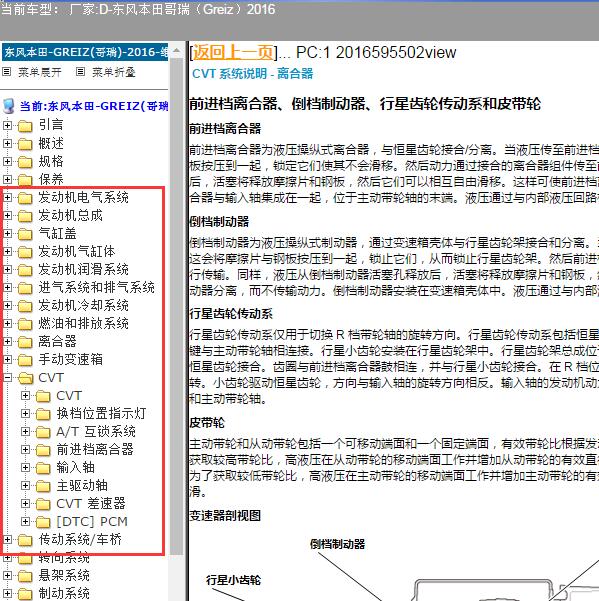
Task: Select the 东风本田-GREIZ(哥瑞)-2016 header tab
Action: click(85, 52)
